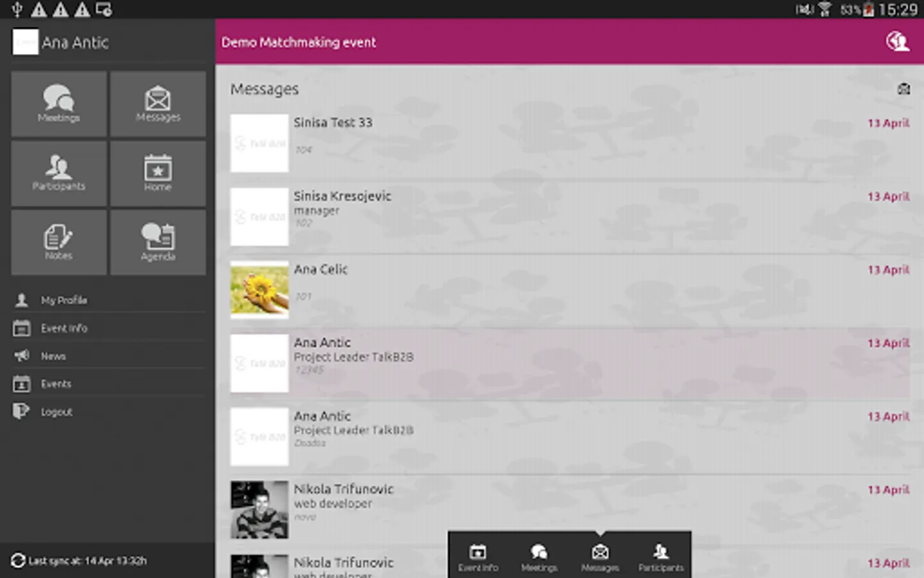Click the Events calendar icon in sidebar

pos(21,383)
